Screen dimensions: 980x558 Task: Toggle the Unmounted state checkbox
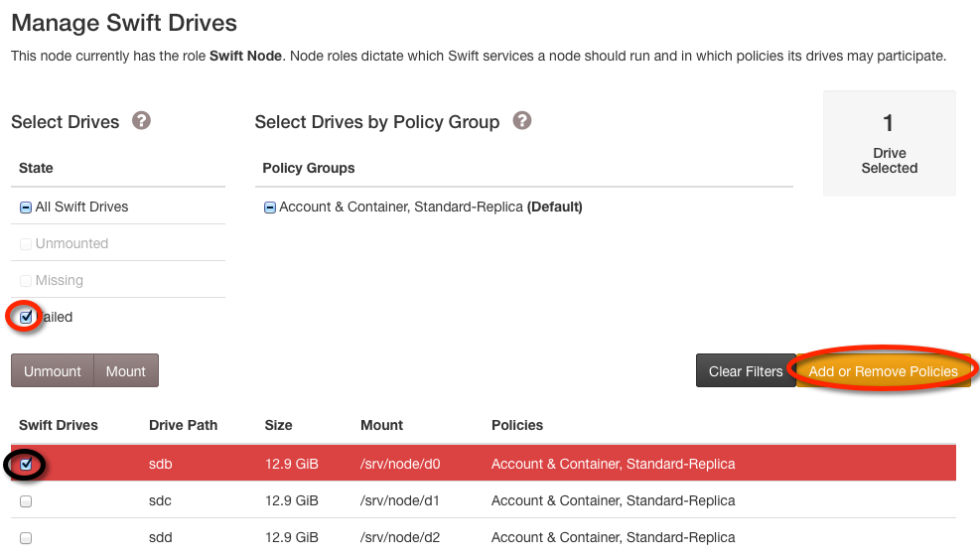click(x=26, y=243)
